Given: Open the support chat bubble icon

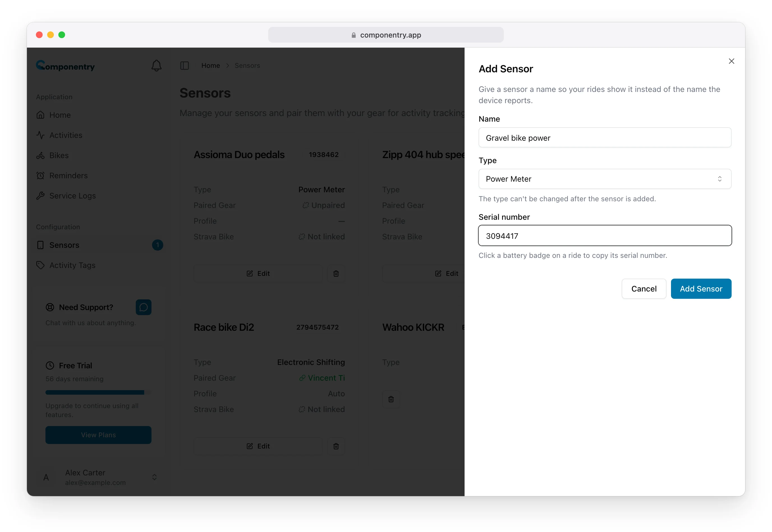Looking at the screenshot, I should 143,307.
